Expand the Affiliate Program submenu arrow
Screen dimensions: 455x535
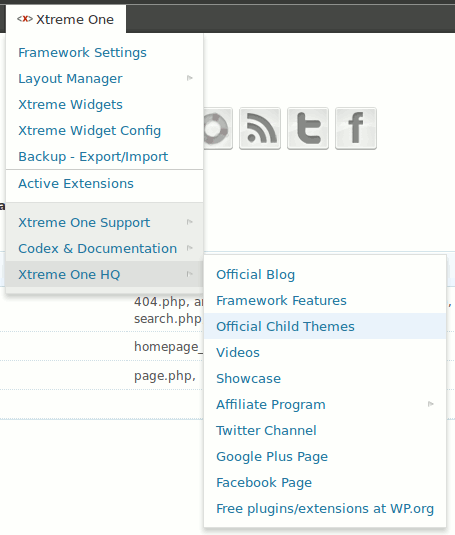(431, 404)
